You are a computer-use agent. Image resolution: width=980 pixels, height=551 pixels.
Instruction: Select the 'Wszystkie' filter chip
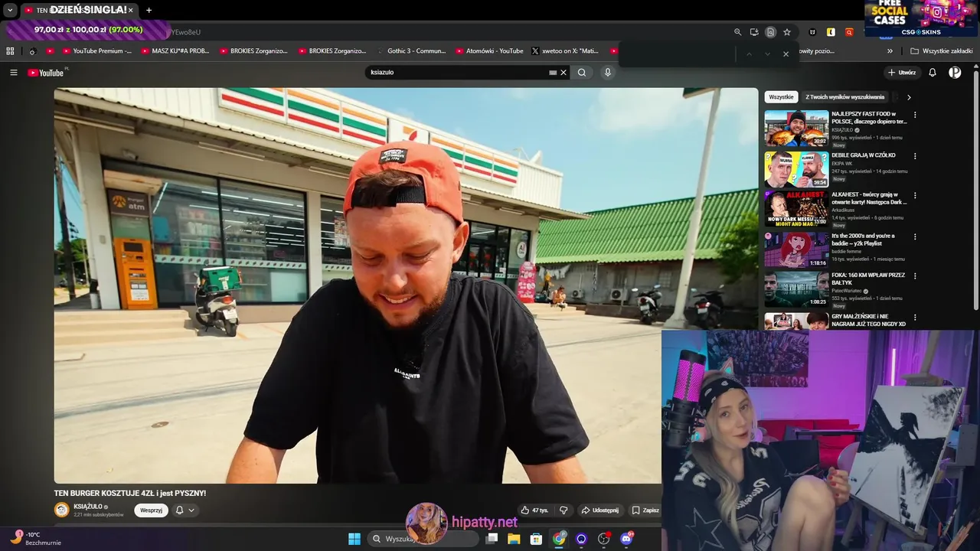pyautogui.click(x=781, y=97)
